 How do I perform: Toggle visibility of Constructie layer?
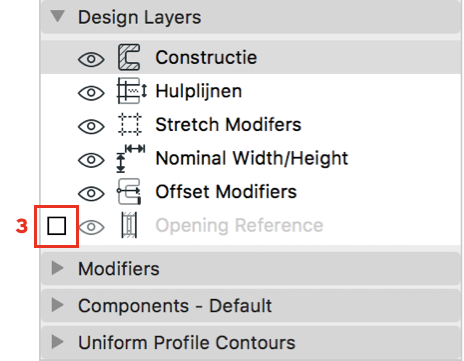point(91,59)
